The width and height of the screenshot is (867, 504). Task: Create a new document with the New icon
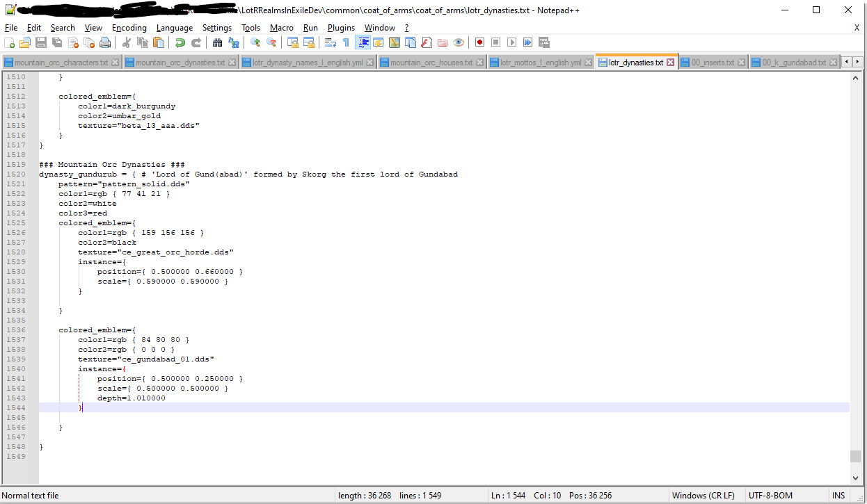click(9, 42)
